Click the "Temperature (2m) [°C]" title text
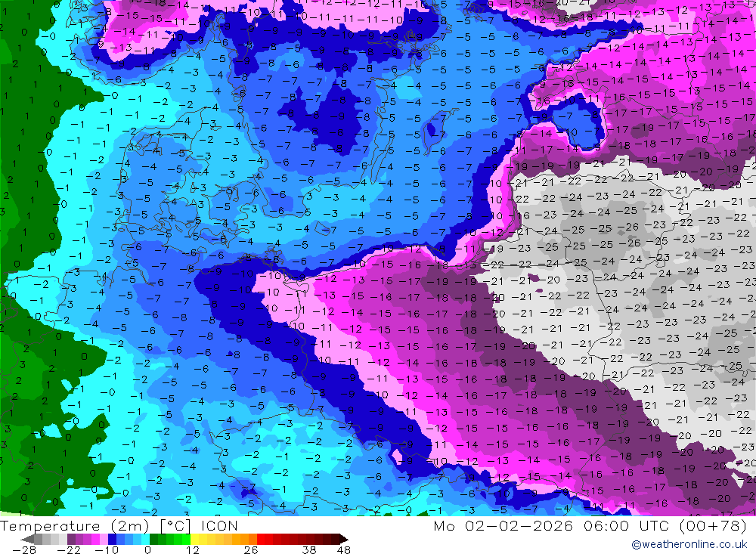Screen dimensions: 756x554 pyautogui.click(x=95, y=526)
